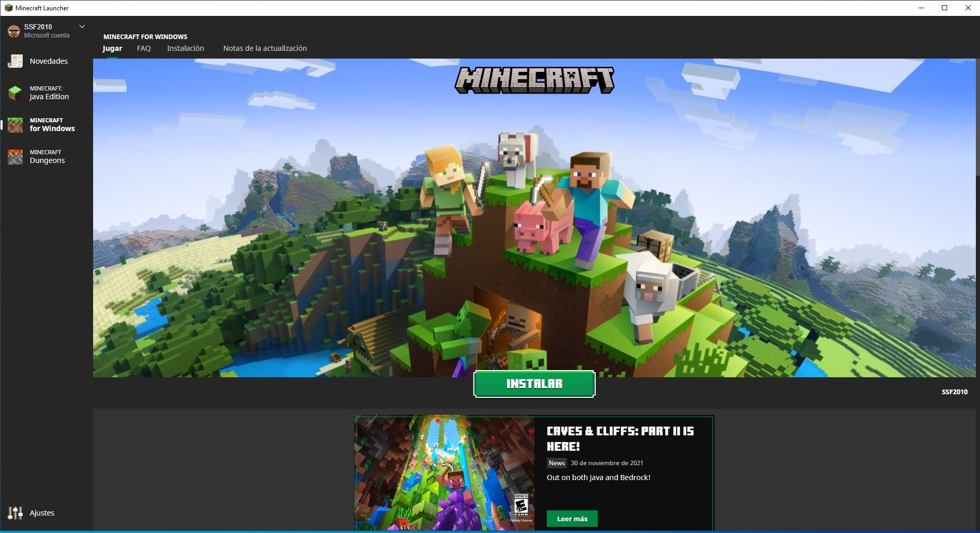The image size is (980, 533).
Task: Click the Minecraft logo on the banner
Action: point(534,80)
